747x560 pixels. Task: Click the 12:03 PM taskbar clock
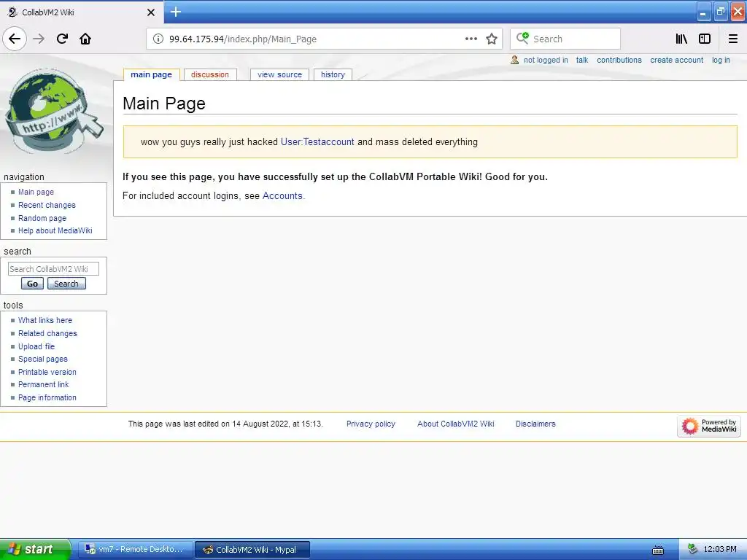[x=720, y=550]
